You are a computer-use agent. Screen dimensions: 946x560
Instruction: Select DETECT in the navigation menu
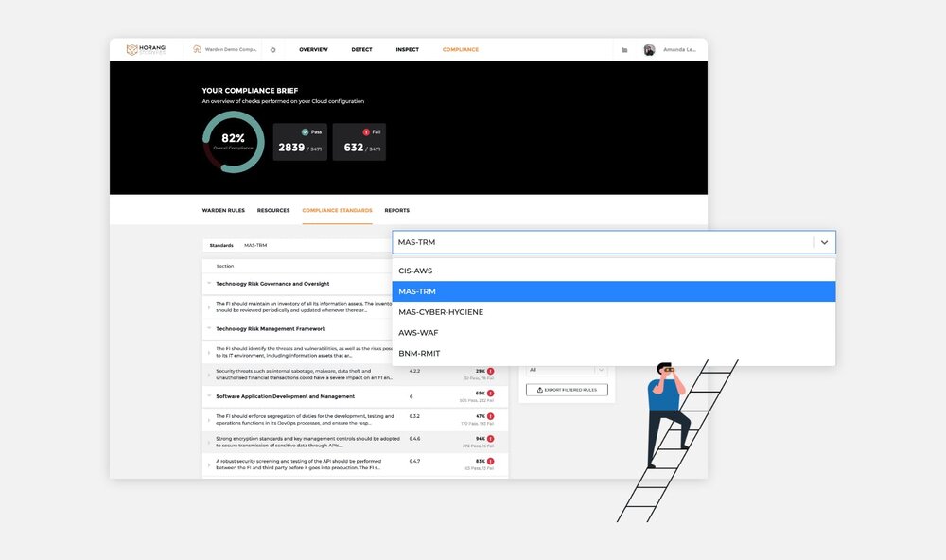pyautogui.click(x=361, y=49)
